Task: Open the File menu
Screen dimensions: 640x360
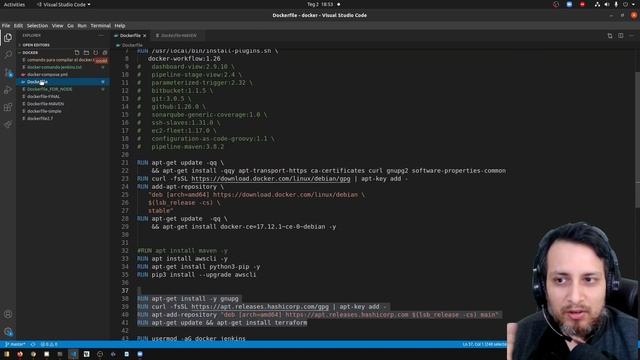Action: click(x=6, y=26)
